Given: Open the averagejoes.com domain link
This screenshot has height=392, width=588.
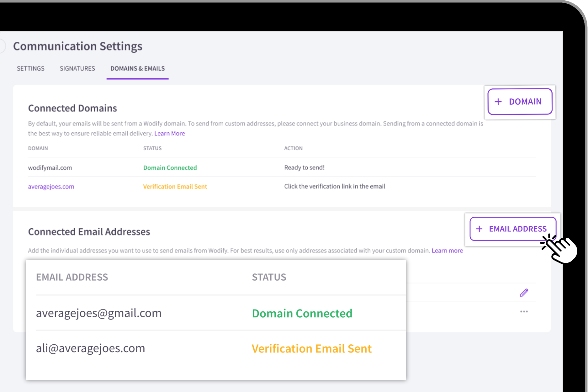Looking at the screenshot, I should pyautogui.click(x=51, y=187).
